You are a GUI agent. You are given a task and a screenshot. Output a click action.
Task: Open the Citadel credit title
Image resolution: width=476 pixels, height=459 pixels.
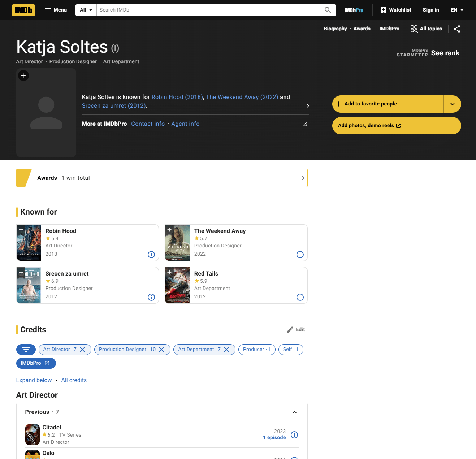pos(52,428)
